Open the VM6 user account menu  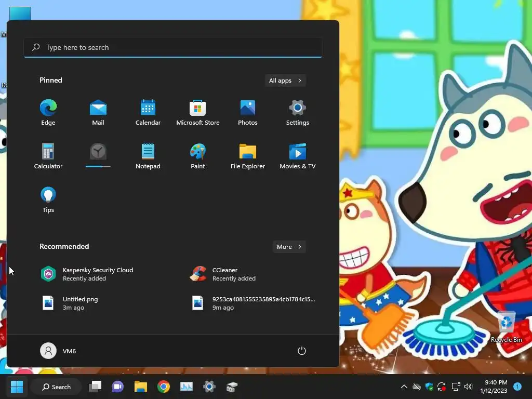coord(58,351)
